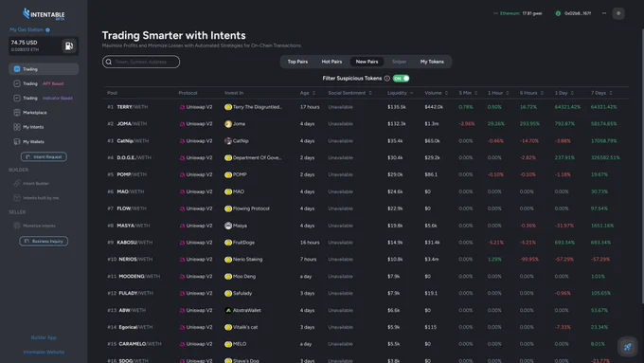Click the My Wallets icon

click(17, 141)
